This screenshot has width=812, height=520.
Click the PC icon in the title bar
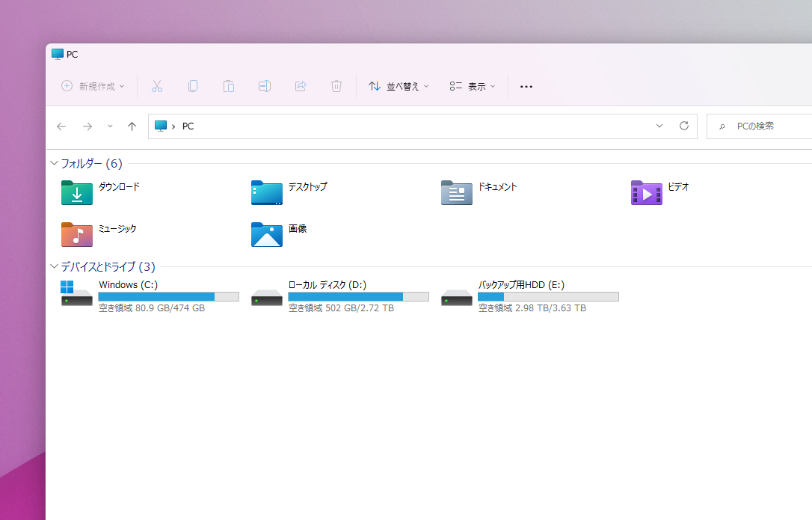pyautogui.click(x=58, y=54)
